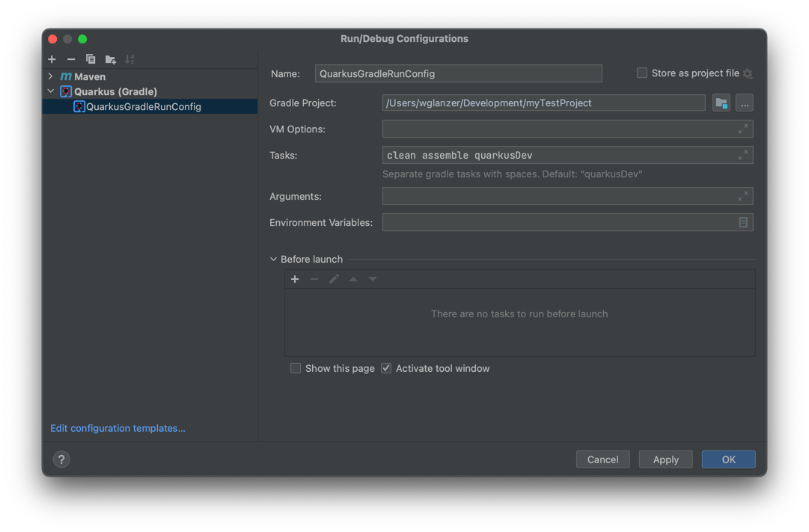Collapse the Quarkus (Gradle) tree node

point(51,91)
